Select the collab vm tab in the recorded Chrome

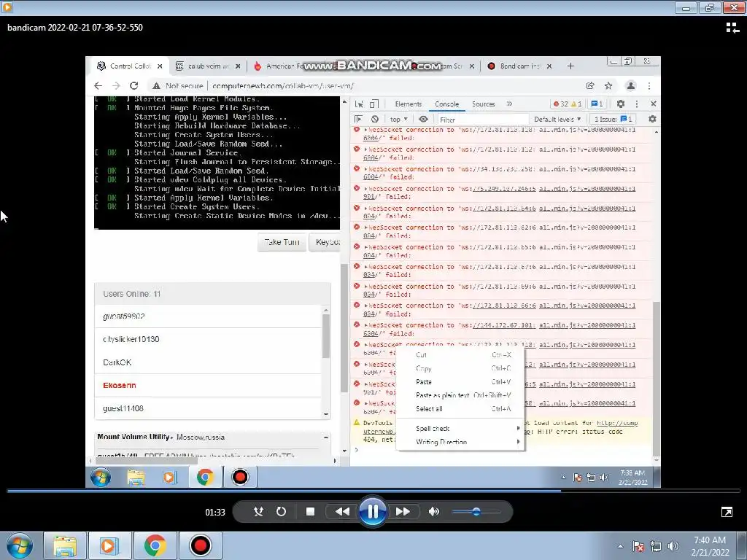(x=208, y=66)
